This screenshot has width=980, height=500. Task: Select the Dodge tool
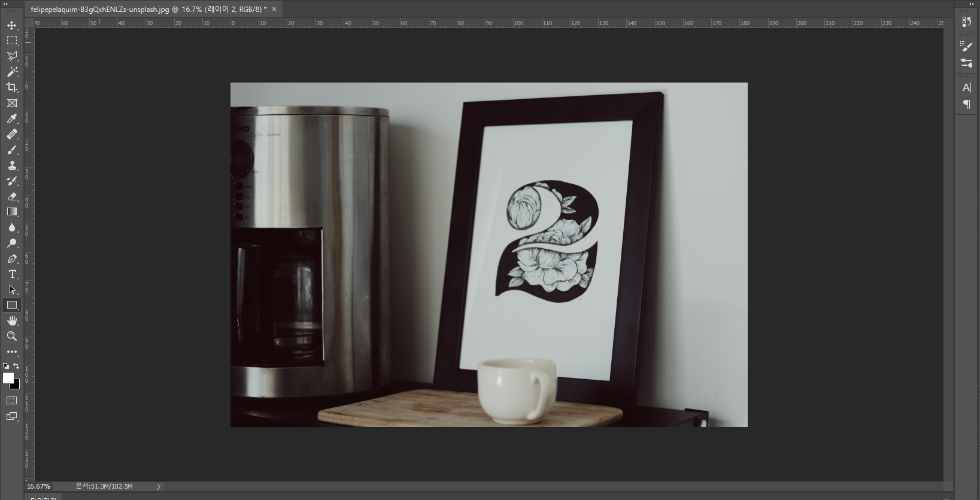[12, 243]
